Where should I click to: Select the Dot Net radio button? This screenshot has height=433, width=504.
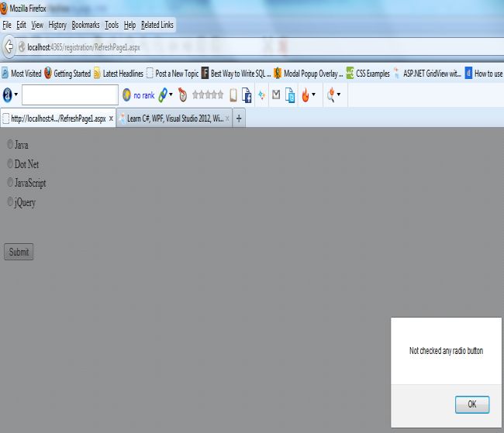click(10, 163)
